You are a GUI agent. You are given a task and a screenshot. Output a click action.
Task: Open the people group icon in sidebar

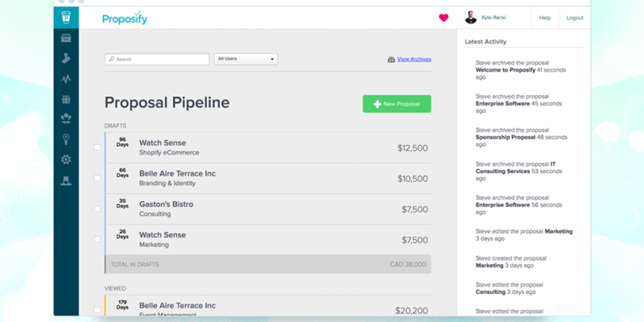tap(66, 99)
